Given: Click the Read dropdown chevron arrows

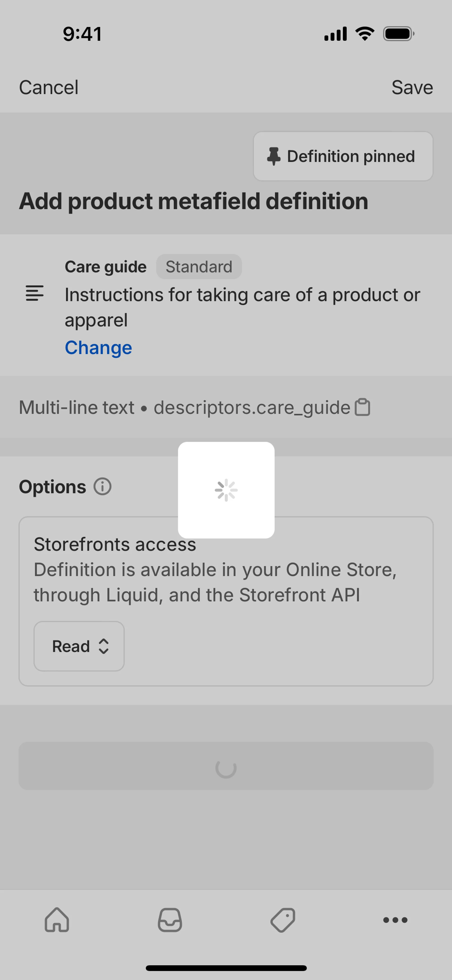Looking at the screenshot, I should (104, 646).
